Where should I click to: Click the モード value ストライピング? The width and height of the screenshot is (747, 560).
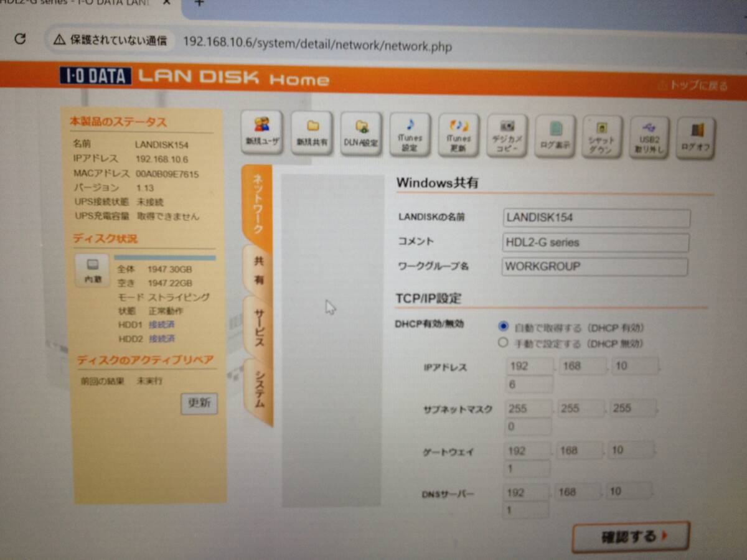[x=179, y=297]
